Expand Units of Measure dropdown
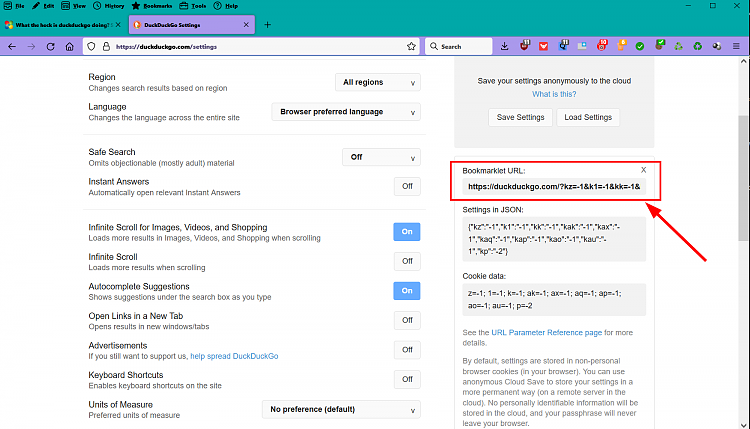750x429 pixels. tap(342, 409)
